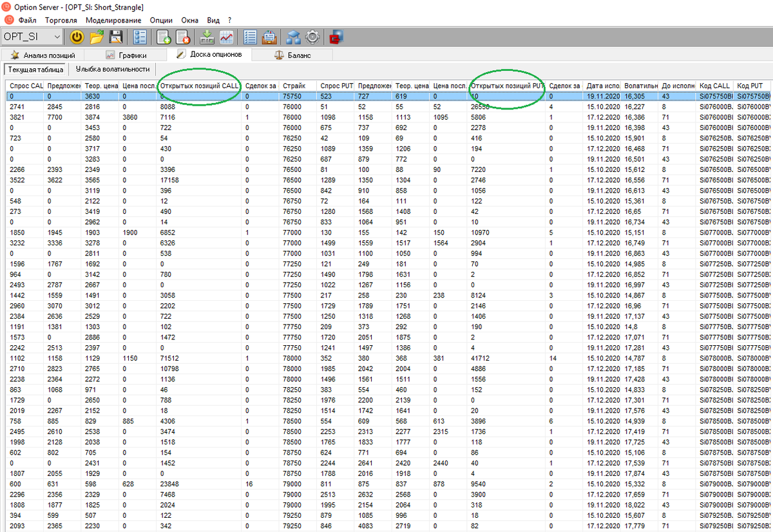Screen dimensions: 773x532
Task: Click the PUT last price 2440
Action: click(449, 463)
